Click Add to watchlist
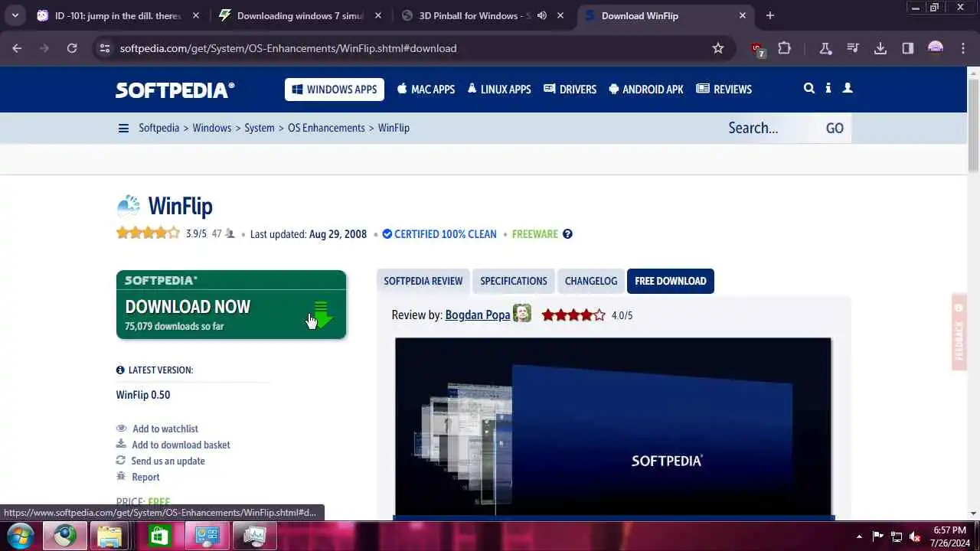Image resolution: width=980 pixels, height=551 pixels. click(x=165, y=429)
